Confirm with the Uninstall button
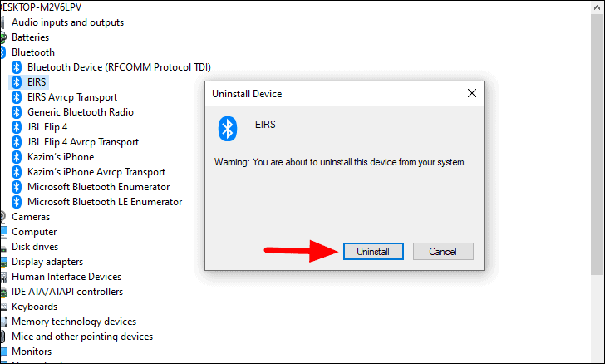Screen dimensions: 605x364 [x=373, y=252]
